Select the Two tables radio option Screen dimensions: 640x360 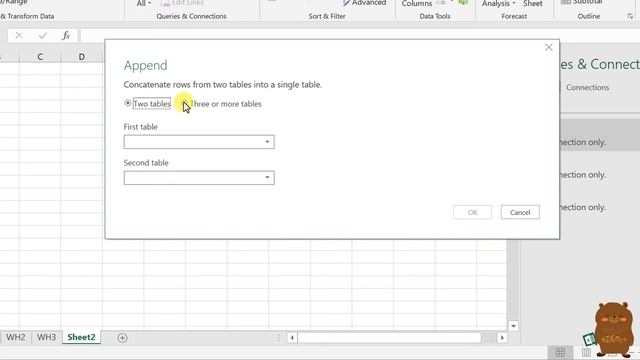click(128, 103)
